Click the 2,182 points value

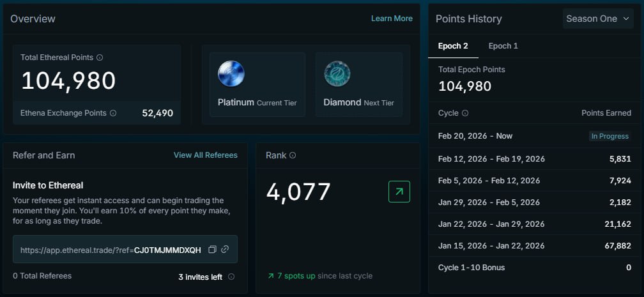pyautogui.click(x=620, y=202)
